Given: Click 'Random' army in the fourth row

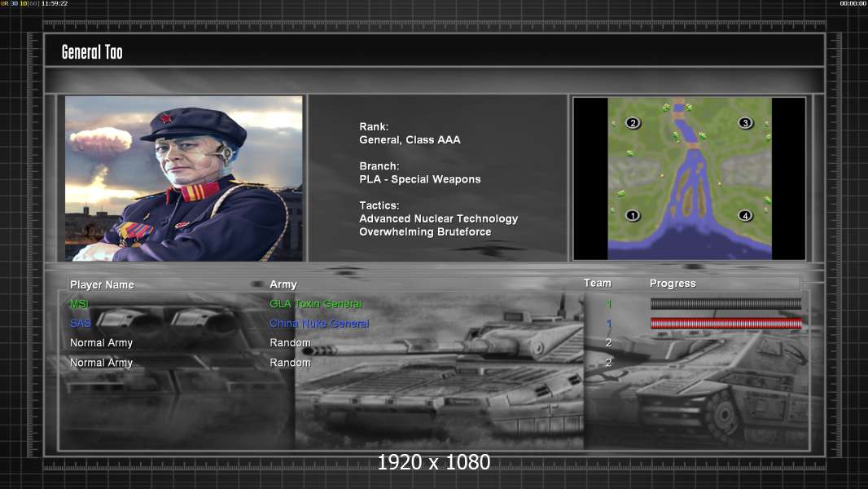Looking at the screenshot, I should point(290,363).
